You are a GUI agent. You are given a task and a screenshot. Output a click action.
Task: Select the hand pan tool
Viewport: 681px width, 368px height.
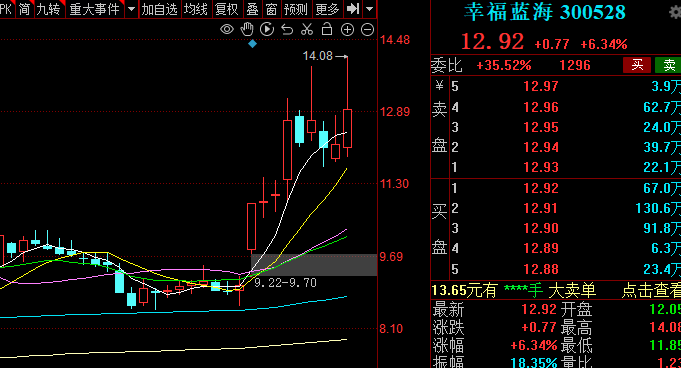click(x=247, y=30)
